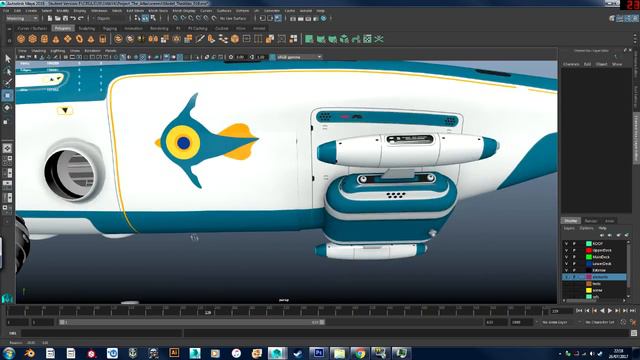
Task: Open the Mesh Tools menu
Action: [x=158, y=11]
